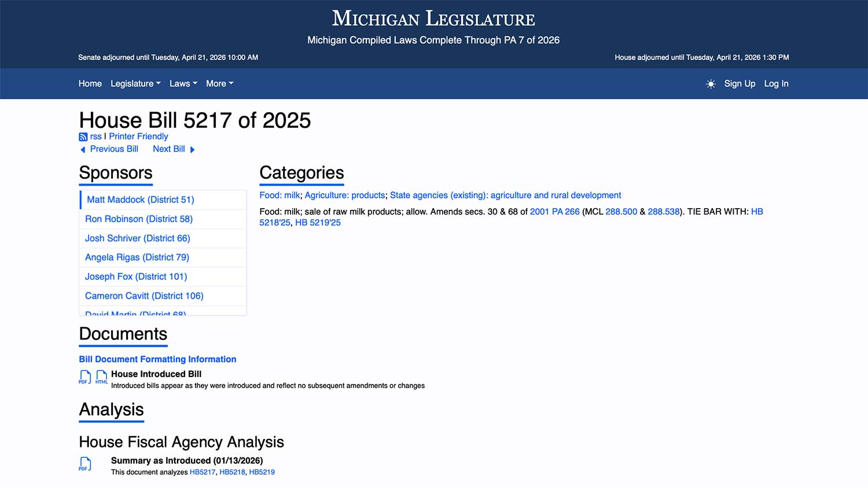Open the More dropdown menu

point(219,83)
